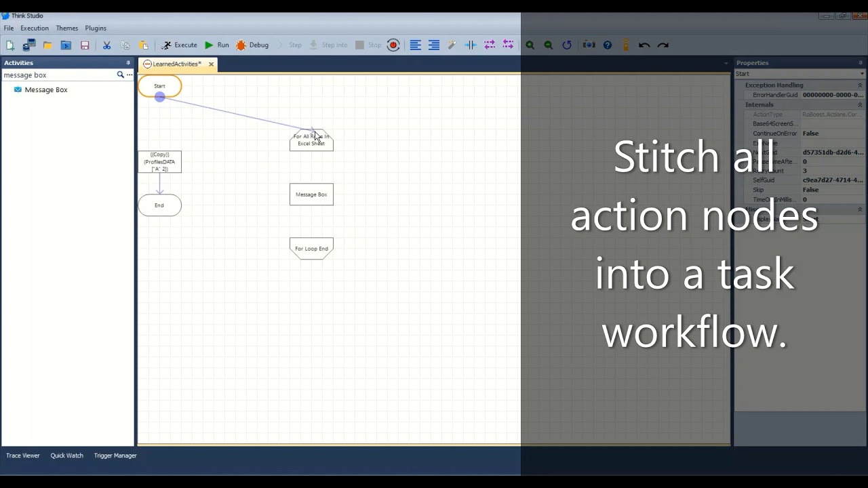This screenshot has height=488, width=868.
Task: Take a screenshot with camera icon
Action: pos(589,45)
